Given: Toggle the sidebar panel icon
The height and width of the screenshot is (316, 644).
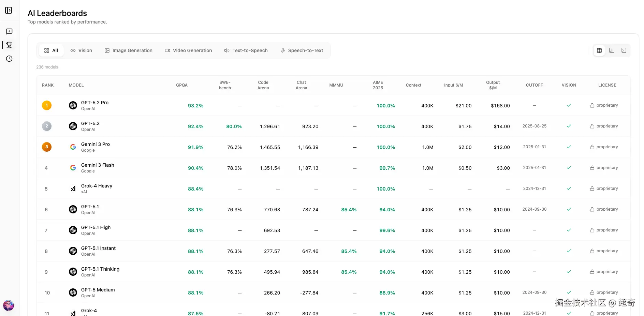Looking at the screenshot, I should pos(9,10).
